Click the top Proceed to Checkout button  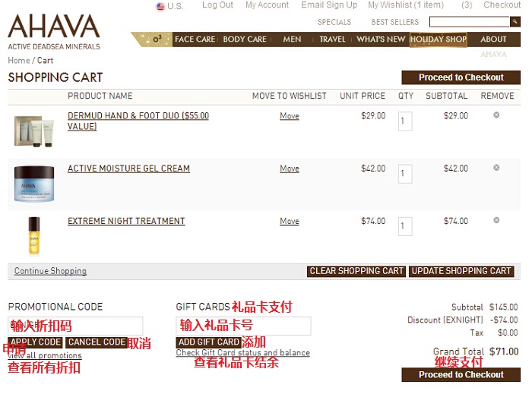(461, 77)
